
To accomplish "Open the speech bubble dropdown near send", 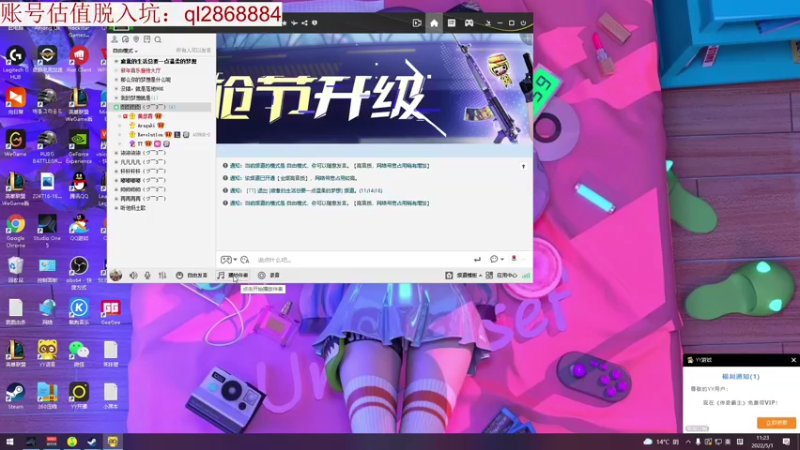I will [x=496, y=260].
